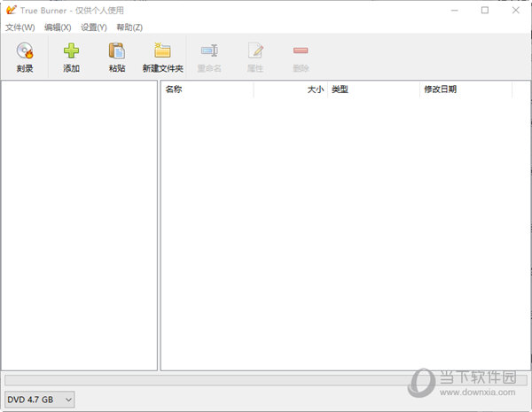Click inside the left folder tree pane
The image size is (532, 412).
tap(80, 226)
